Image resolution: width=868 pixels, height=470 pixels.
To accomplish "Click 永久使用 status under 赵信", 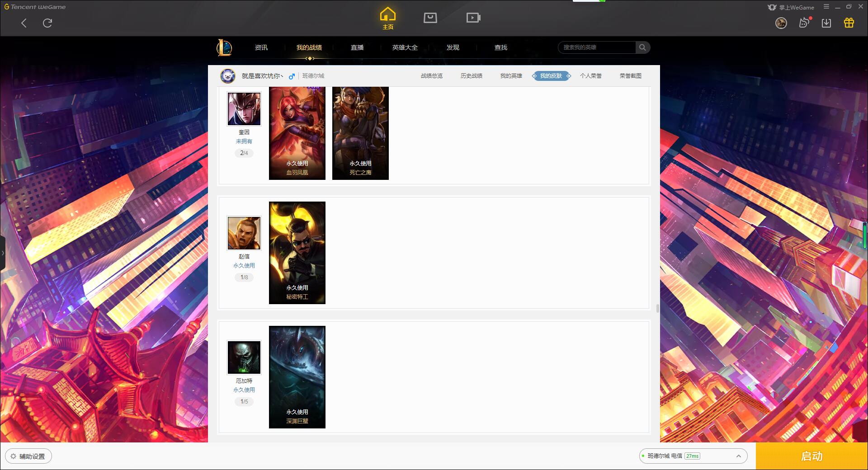I will pos(244,266).
